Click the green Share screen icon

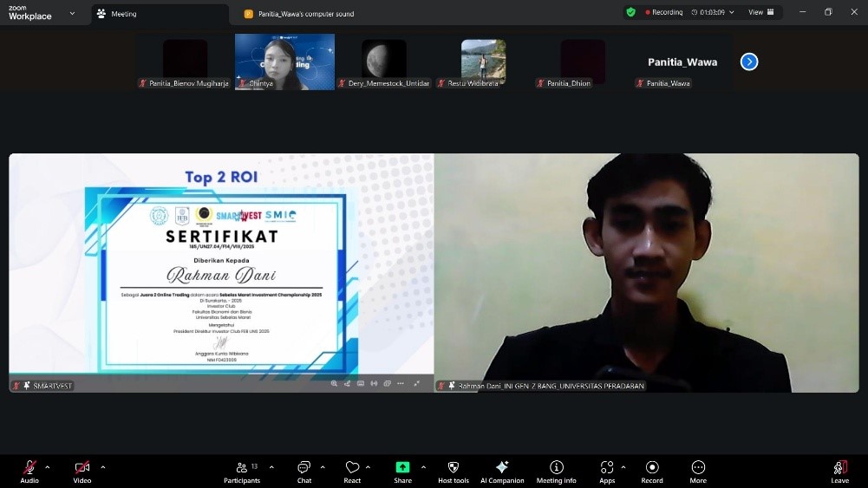point(402,469)
